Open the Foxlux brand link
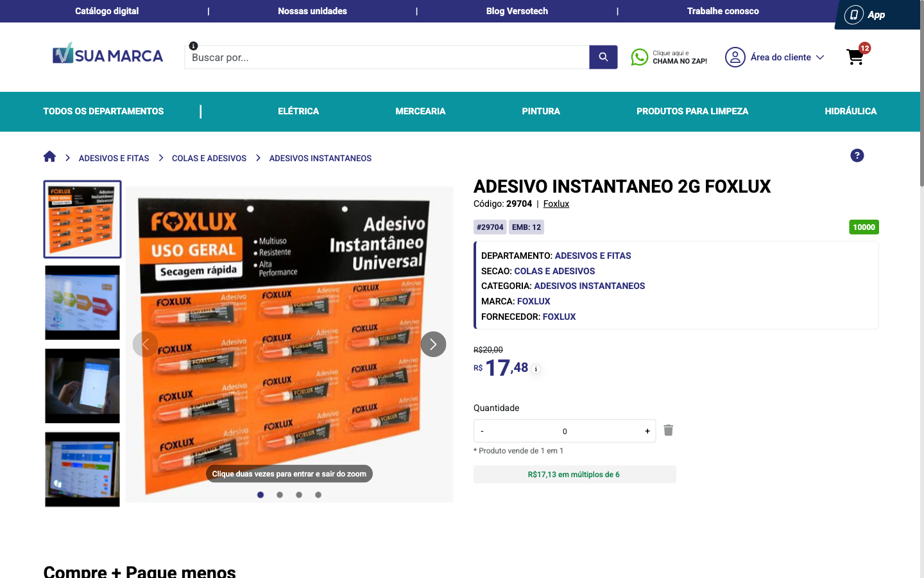 point(556,204)
